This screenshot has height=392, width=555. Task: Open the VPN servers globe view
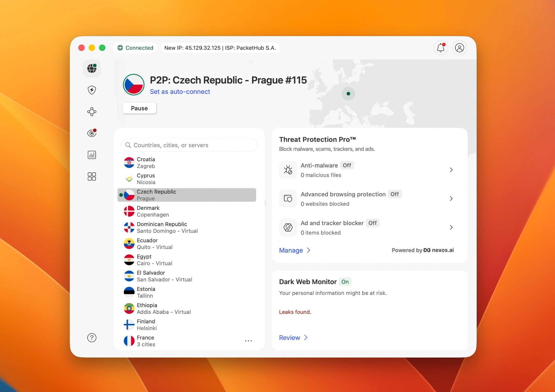92,69
